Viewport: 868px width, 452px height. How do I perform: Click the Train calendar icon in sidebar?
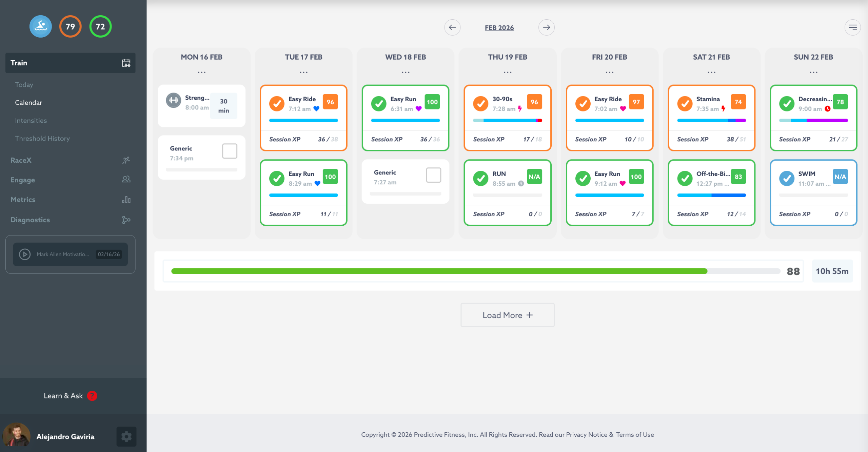point(126,63)
